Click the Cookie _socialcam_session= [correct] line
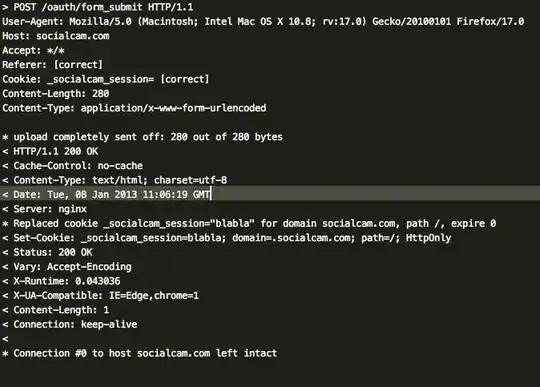Image resolution: width=540 pixels, height=387 pixels. [x=106, y=79]
